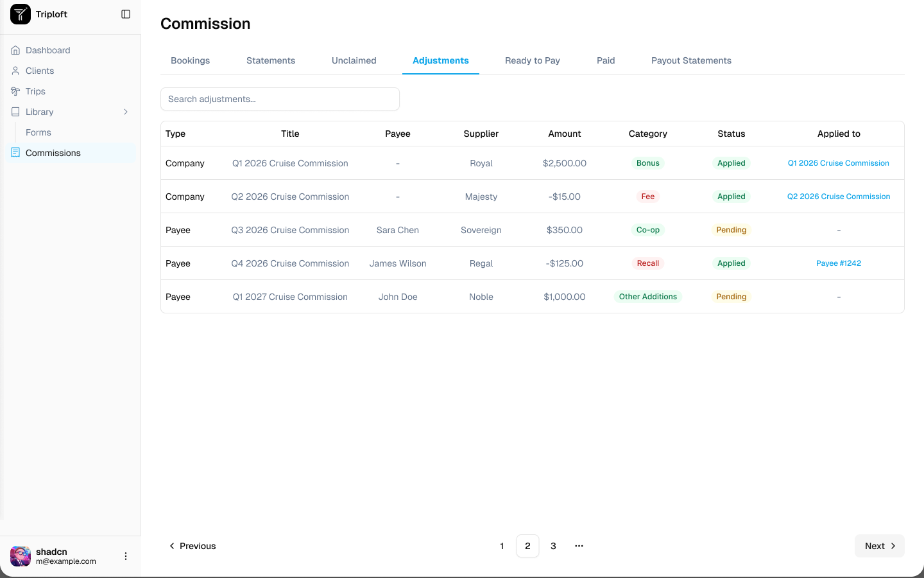Click the Bonus category badge
Image resolution: width=924 pixels, height=578 pixels.
(x=648, y=163)
